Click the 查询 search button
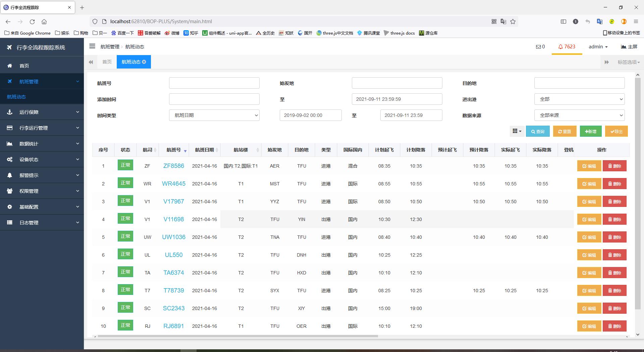 tap(538, 131)
